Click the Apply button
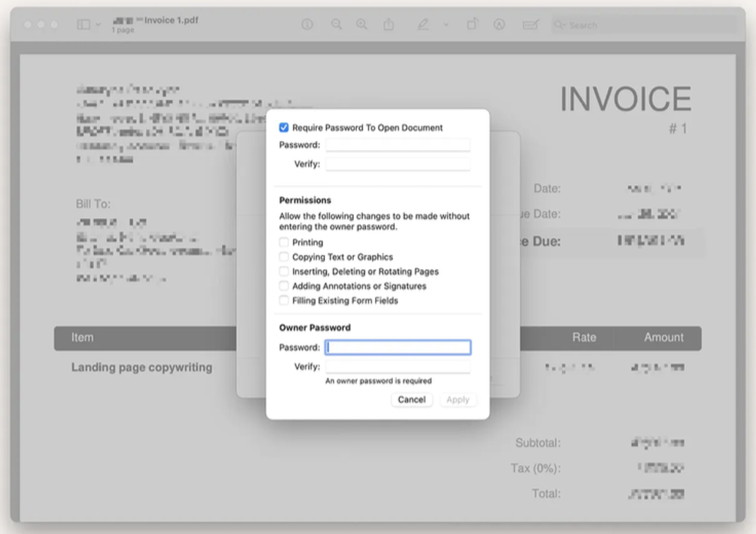 [x=458, y=400]
